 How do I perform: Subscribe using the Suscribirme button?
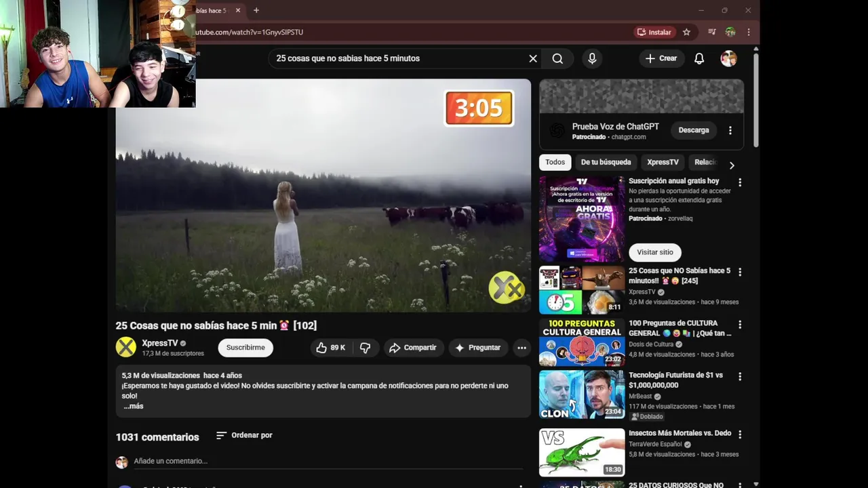coord(245,348)
